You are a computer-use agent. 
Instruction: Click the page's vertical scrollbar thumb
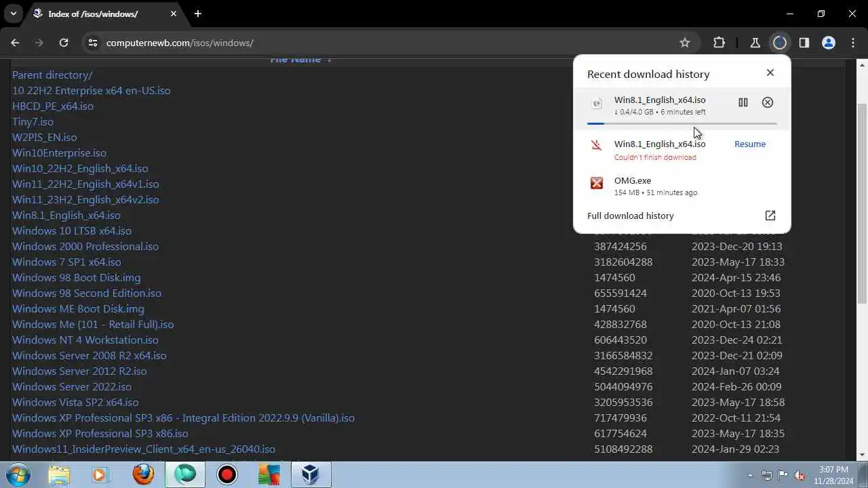point(862,203)
